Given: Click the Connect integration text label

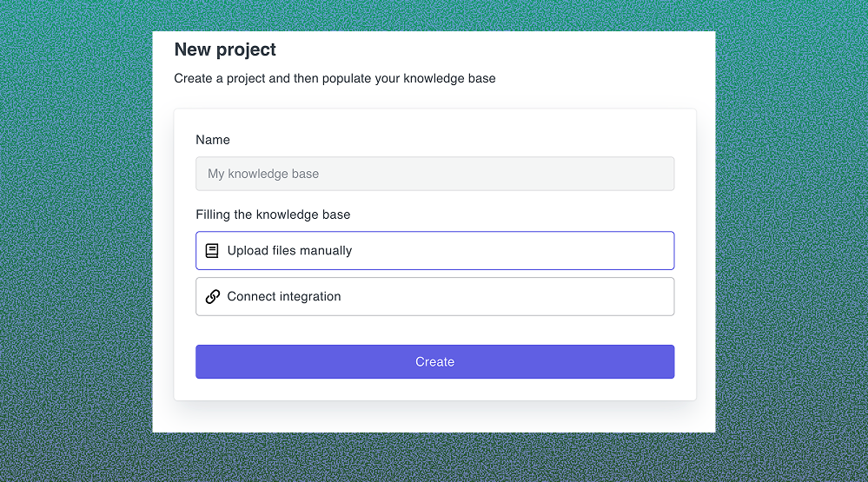Looking at the screenshot, I should click(x=284, y=297).
